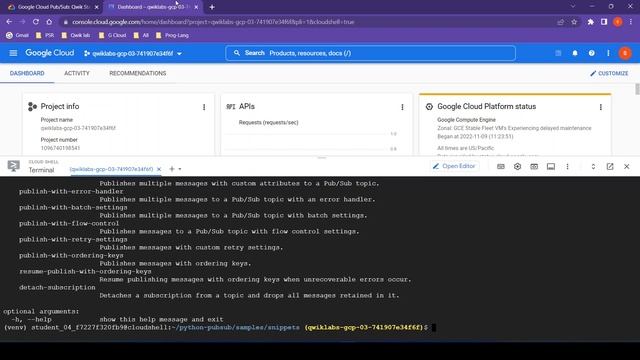Close the Cloud Shell panel

click(627, 167)
